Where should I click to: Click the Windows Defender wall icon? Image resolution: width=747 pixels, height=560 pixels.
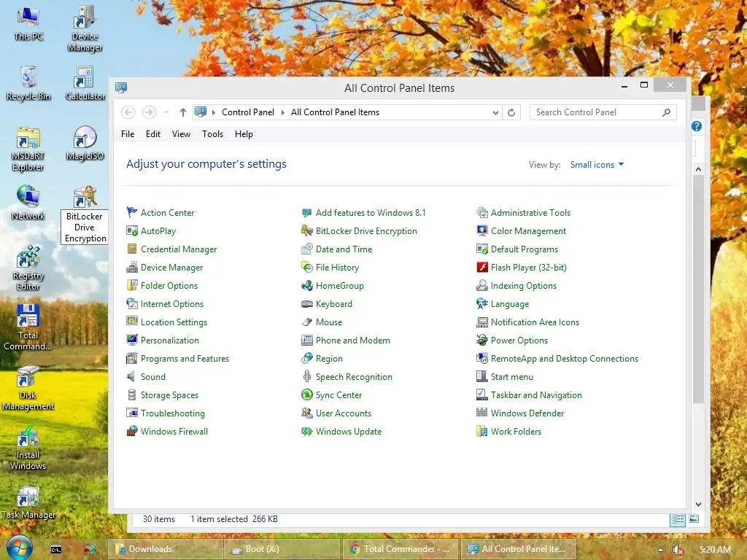point(482,413)
